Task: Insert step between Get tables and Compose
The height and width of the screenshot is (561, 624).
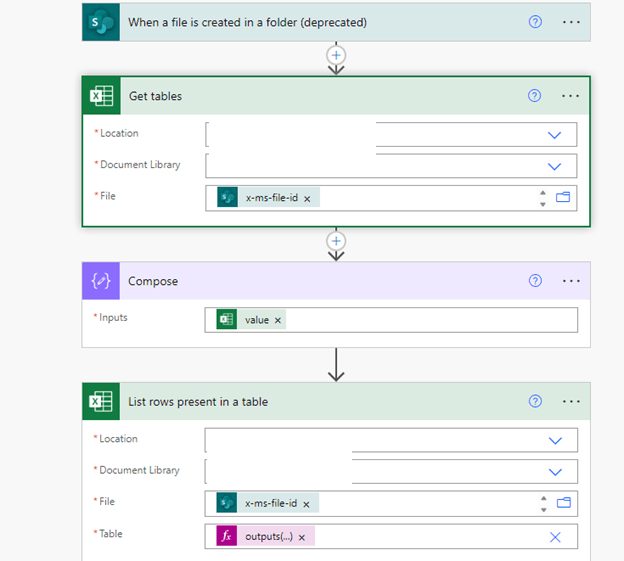Action: pos(336,241)
